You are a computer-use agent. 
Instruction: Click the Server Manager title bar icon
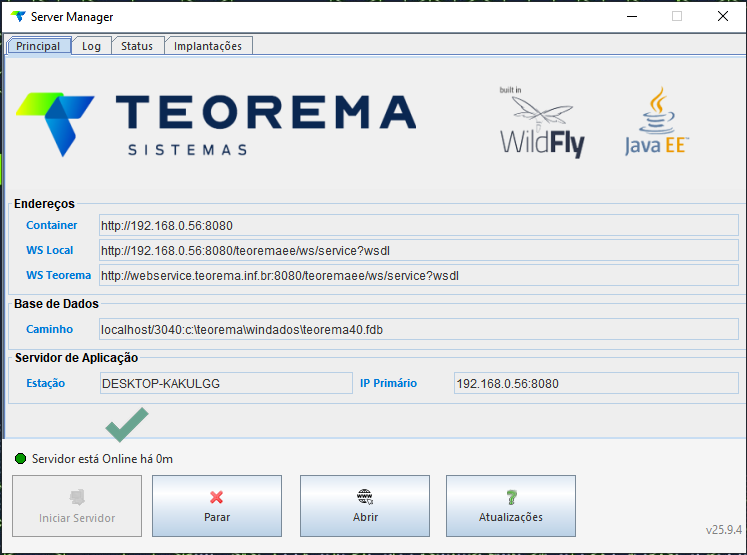(x=18, y=17)
